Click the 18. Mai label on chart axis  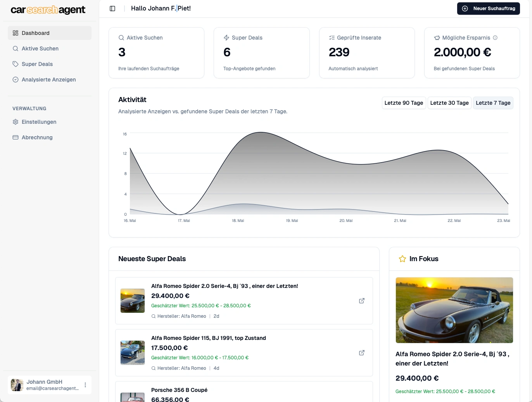tap(238, 220)
